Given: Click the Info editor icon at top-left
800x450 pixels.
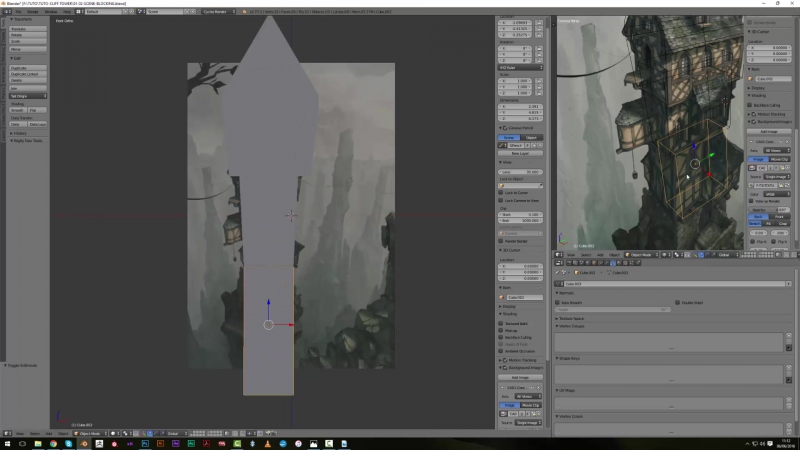Looking at the screenshot, I should (7, 11).
